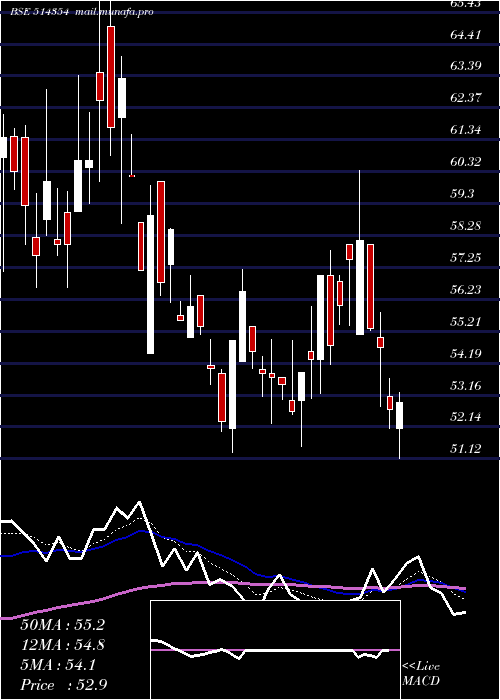The image size is (500, 700).
Task: Select the Price : 52.9 readout
Action: pos(63,685)
